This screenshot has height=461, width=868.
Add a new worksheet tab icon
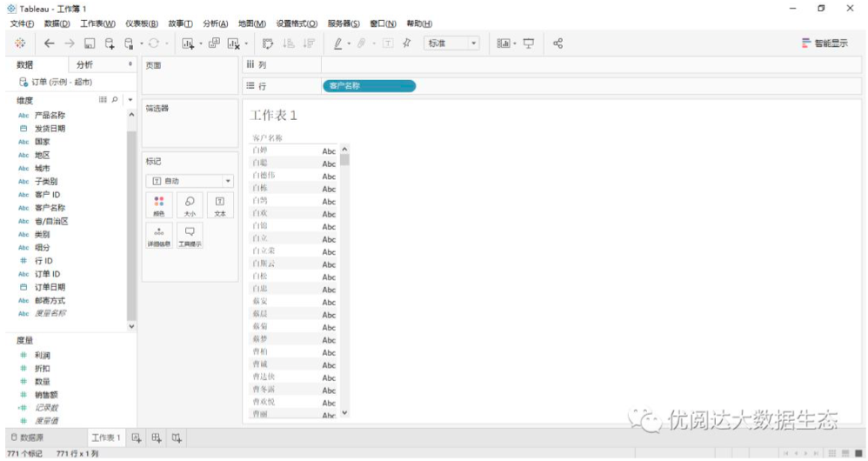[137, 438]
